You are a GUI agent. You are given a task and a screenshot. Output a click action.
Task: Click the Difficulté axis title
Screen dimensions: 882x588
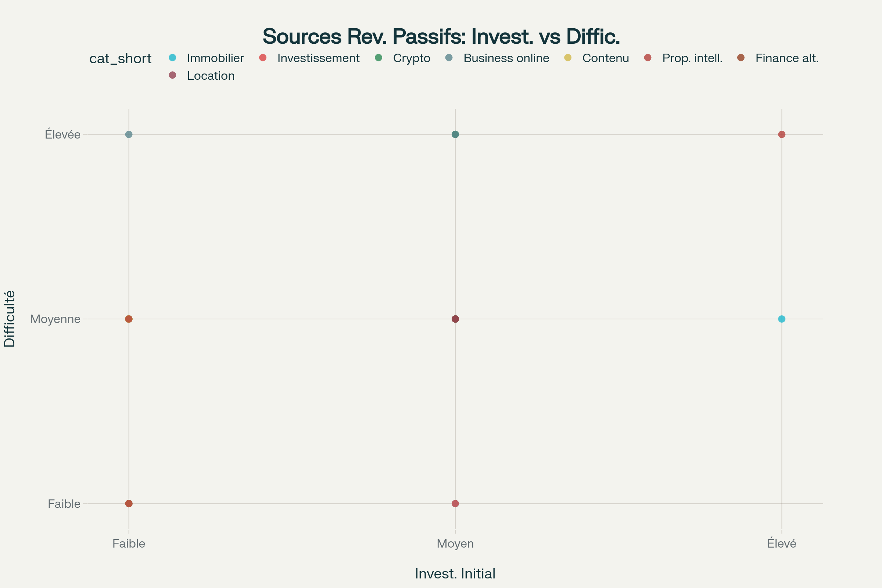click(x=10, y=319)
